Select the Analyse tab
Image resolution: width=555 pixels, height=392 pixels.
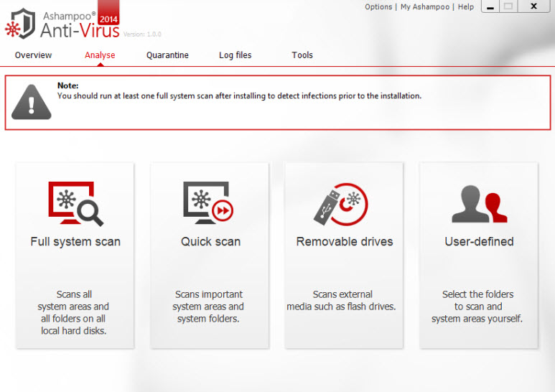pyautogui.click(x=100, y=55)
